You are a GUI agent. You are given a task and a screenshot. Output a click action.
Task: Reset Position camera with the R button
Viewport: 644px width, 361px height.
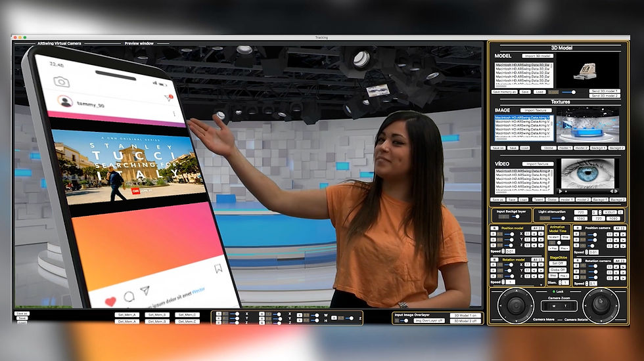click(x=578, y=228)
